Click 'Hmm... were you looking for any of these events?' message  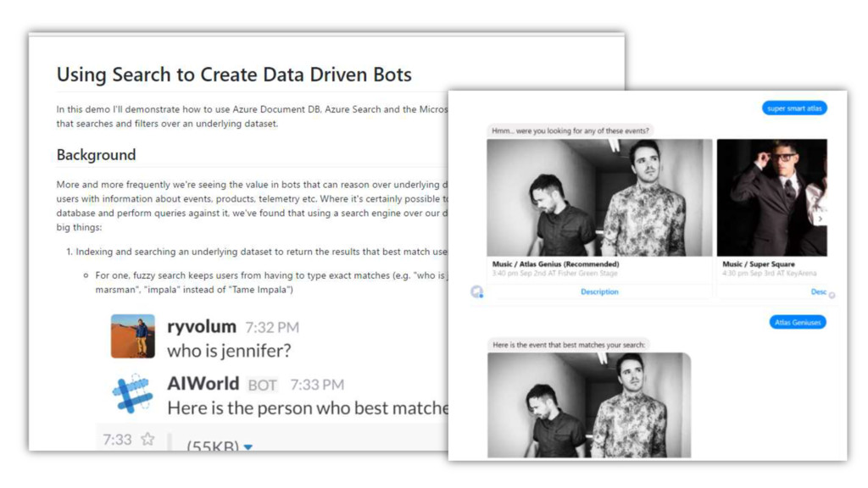(570, 130)
